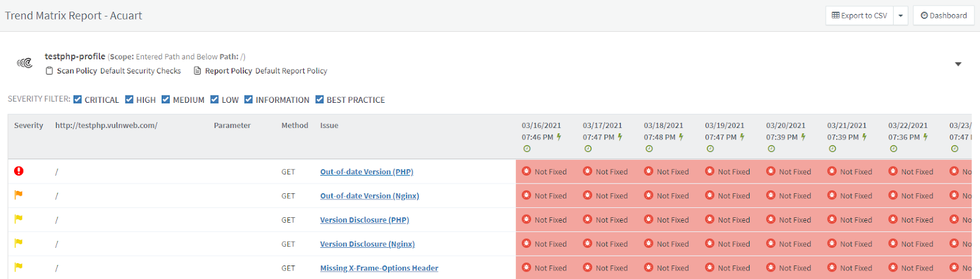Open the Version Disclosure (PHP) issue link

pos(364,220)
